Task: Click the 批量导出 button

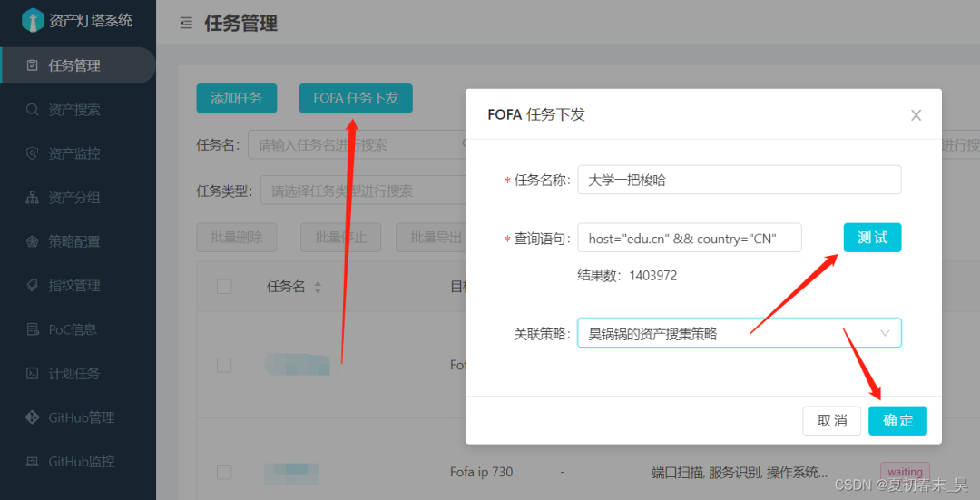Action: tap(431, 238)
